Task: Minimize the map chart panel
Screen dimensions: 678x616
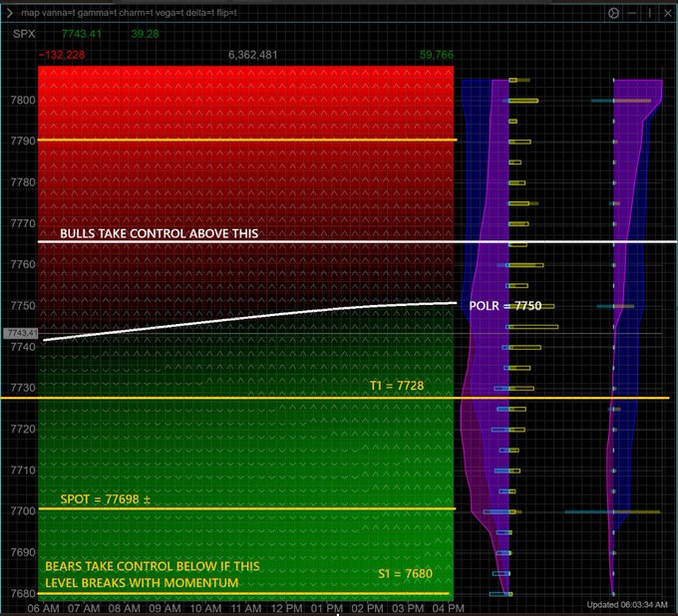Action: pyautogui.click(x=632, y=13)
